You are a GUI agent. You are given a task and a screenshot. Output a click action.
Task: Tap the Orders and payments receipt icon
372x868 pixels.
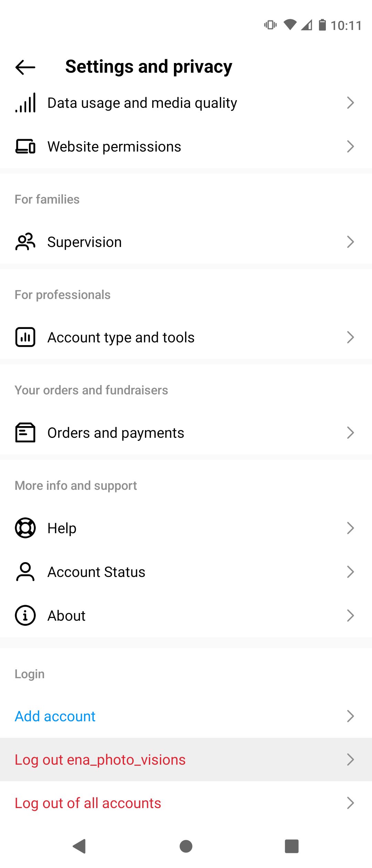(x=25, y=433)
